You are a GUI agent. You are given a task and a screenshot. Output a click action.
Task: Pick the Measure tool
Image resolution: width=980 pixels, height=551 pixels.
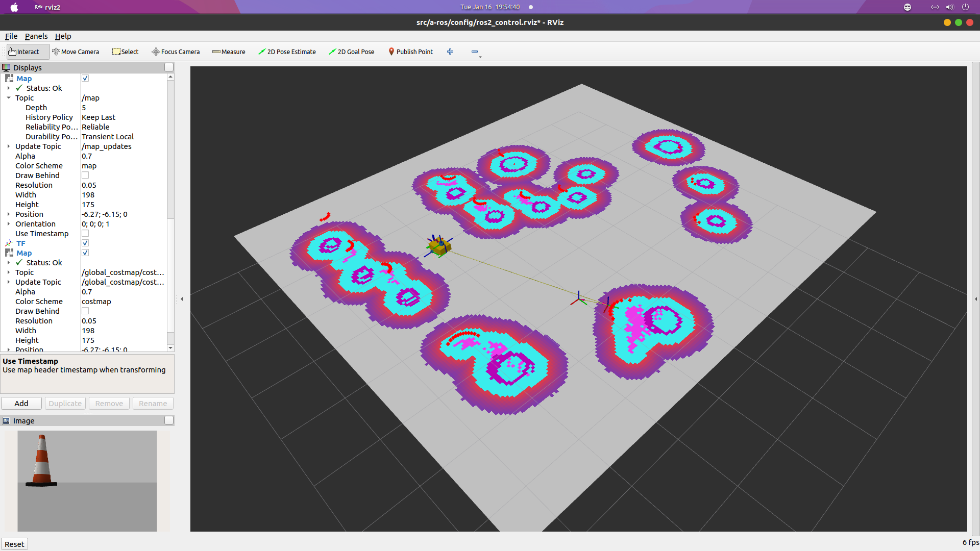click(x=229, y=52)
